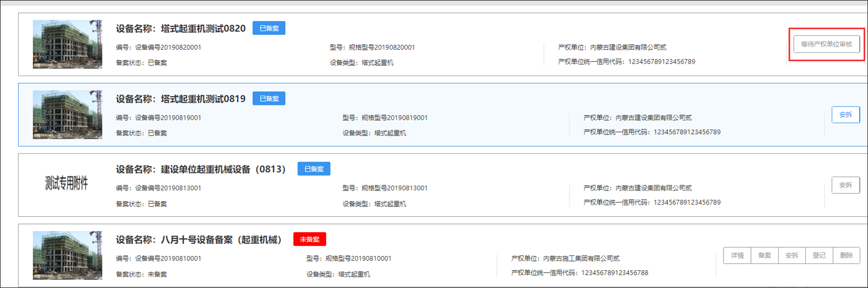Click 删除 button for 八月十号设备备案
This screenshot has height=288, width=868.
coord(846,255)
